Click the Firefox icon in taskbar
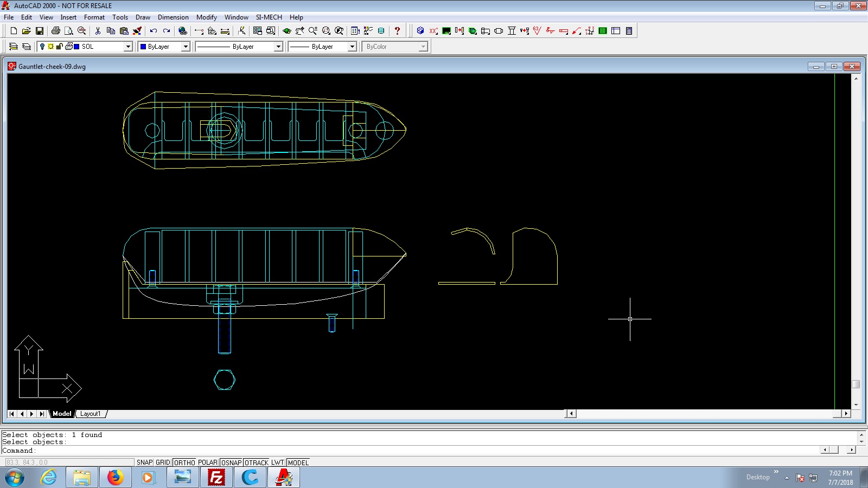 coord(115,478)
